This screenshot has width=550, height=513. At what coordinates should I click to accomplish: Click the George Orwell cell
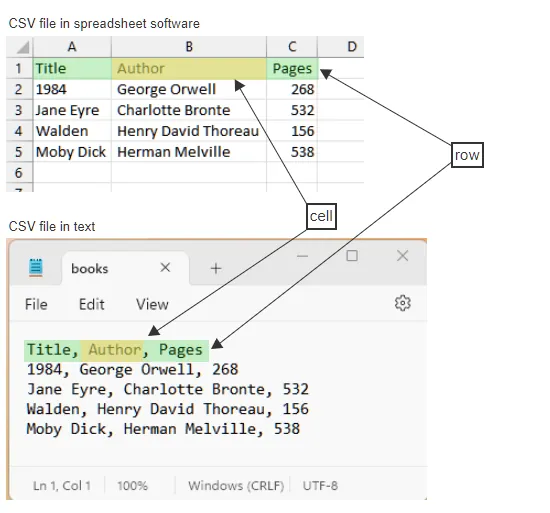point(189,89)
